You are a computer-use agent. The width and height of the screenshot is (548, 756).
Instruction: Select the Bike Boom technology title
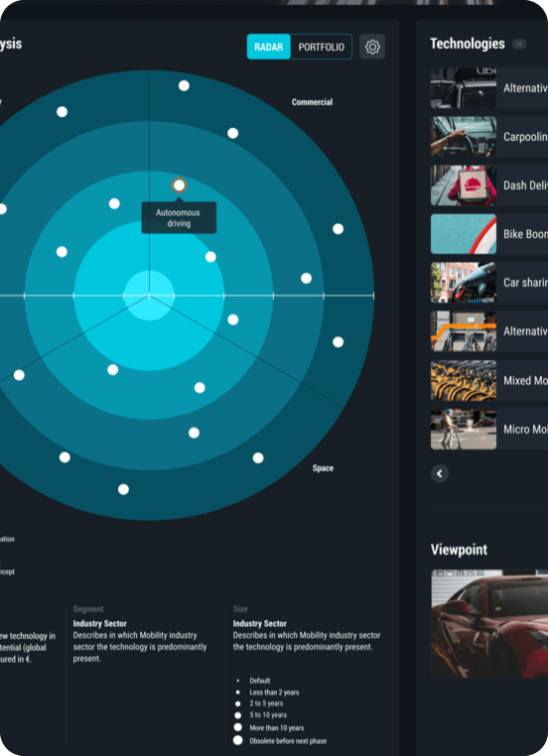pyautogui.click(x=525, y=234)
